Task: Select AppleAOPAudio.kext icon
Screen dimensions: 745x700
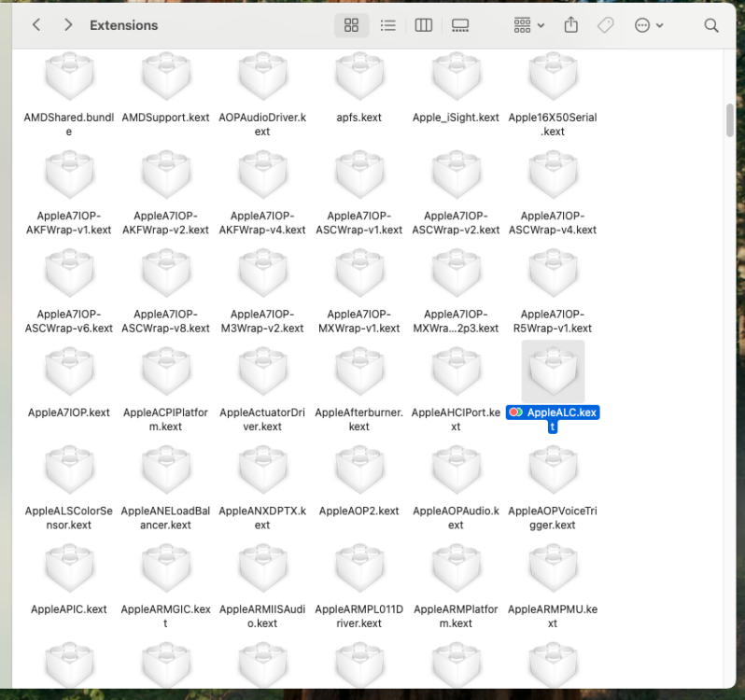Action: [x=457, y=469]
